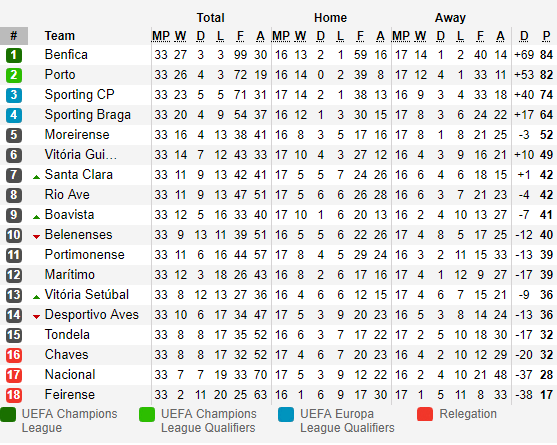Click Benfica's dark green rank 1 badge
Screen dimensions: 557x445
tap(13, 55)
